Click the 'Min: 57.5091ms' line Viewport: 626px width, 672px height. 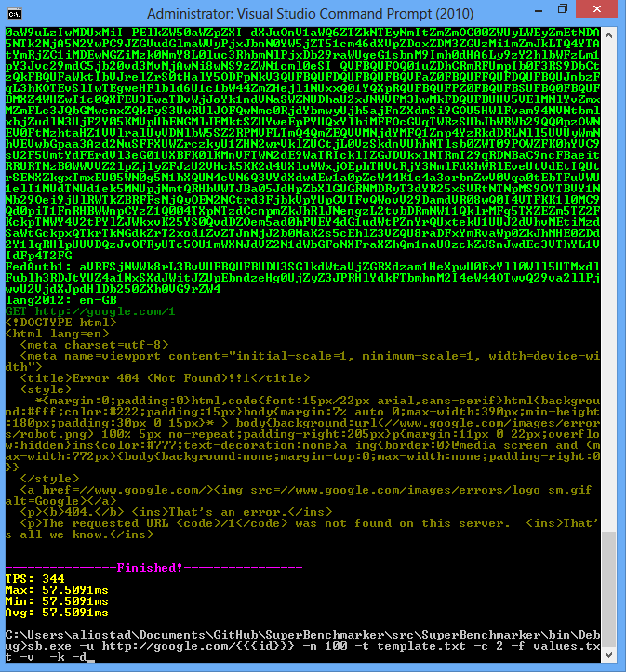point(57,601)
